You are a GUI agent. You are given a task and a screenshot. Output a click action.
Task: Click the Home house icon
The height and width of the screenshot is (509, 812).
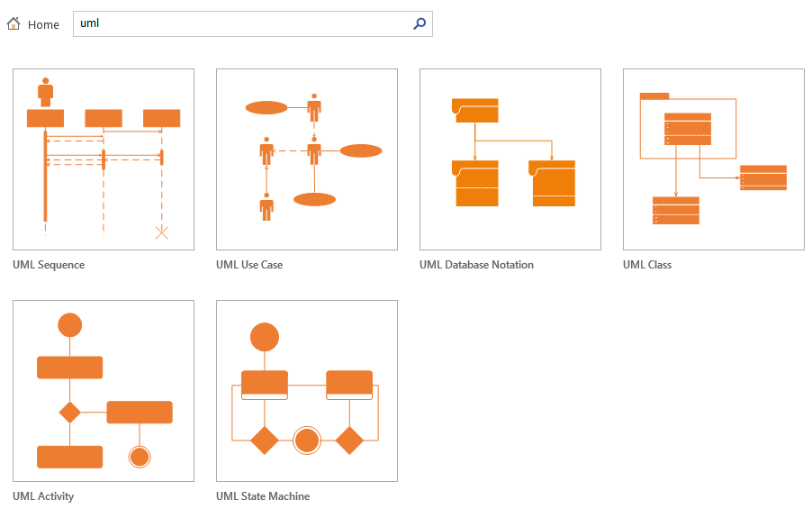point(14,24)
